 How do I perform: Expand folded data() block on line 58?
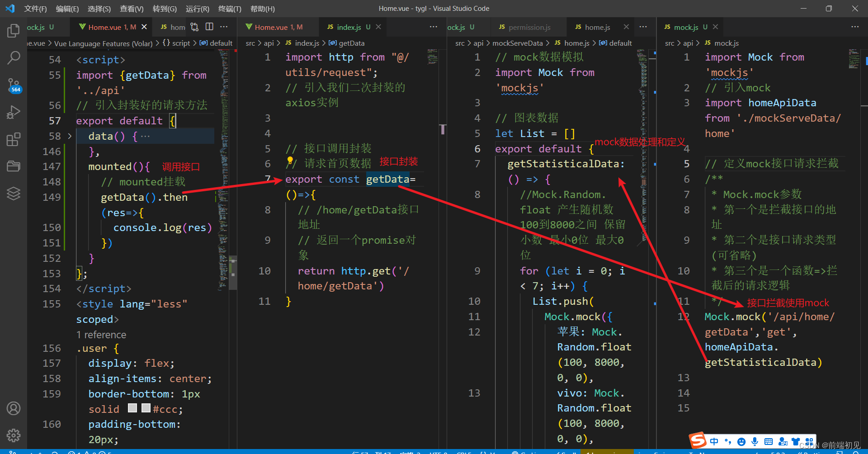click(70, 136)
